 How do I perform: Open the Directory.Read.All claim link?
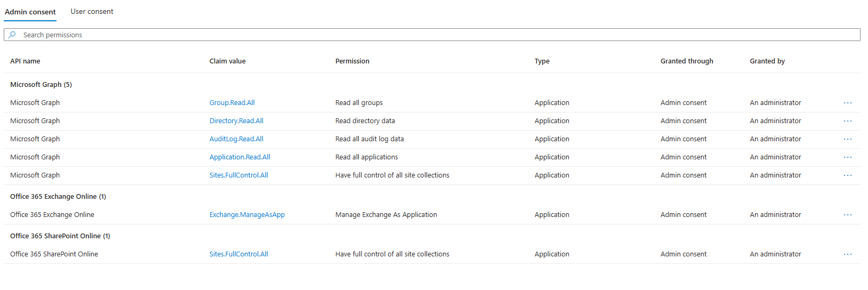click(x=236, y=121)
